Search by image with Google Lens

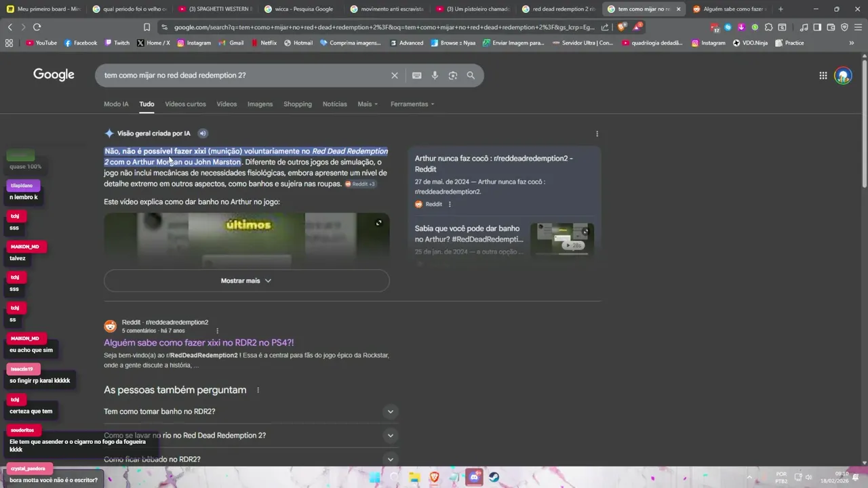pyautogui.click(x=453, y=75)
